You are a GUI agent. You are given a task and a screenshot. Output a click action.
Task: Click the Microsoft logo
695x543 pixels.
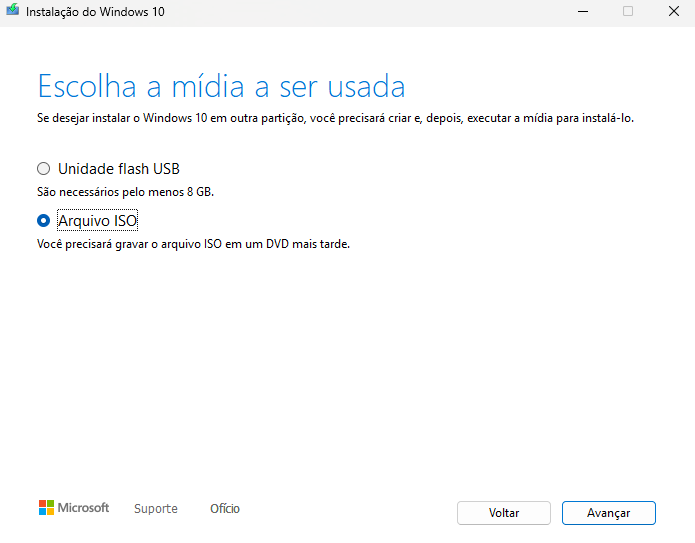click(74, 508)
